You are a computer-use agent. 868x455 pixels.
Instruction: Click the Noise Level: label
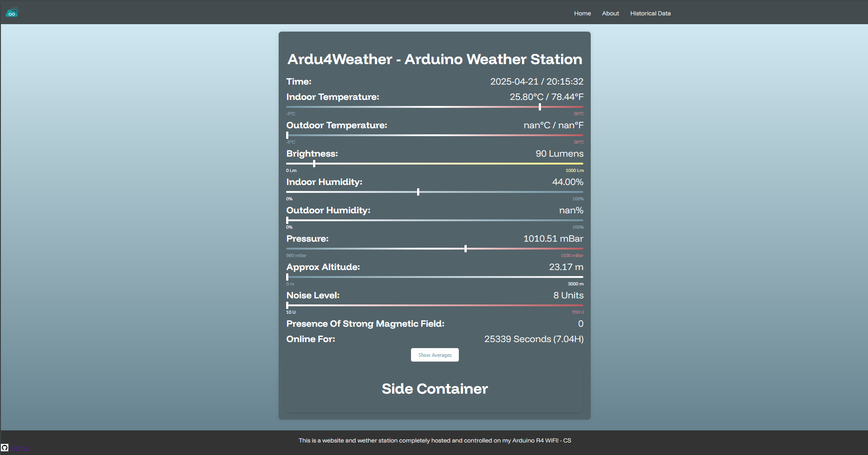pos(313,295)
